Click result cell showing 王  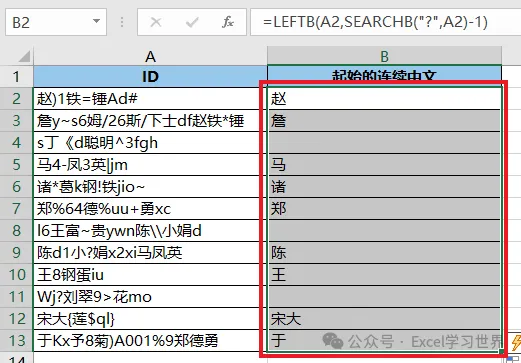pos(384,275)
